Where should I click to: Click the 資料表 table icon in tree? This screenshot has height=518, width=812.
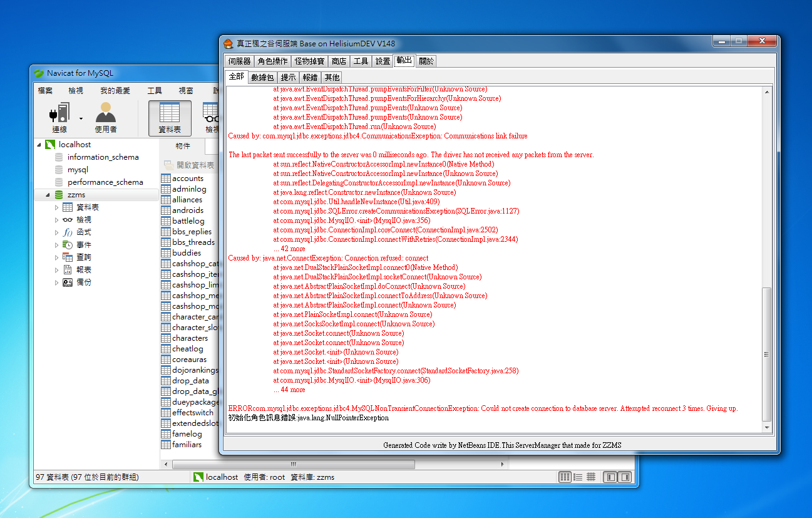point(68,207)
